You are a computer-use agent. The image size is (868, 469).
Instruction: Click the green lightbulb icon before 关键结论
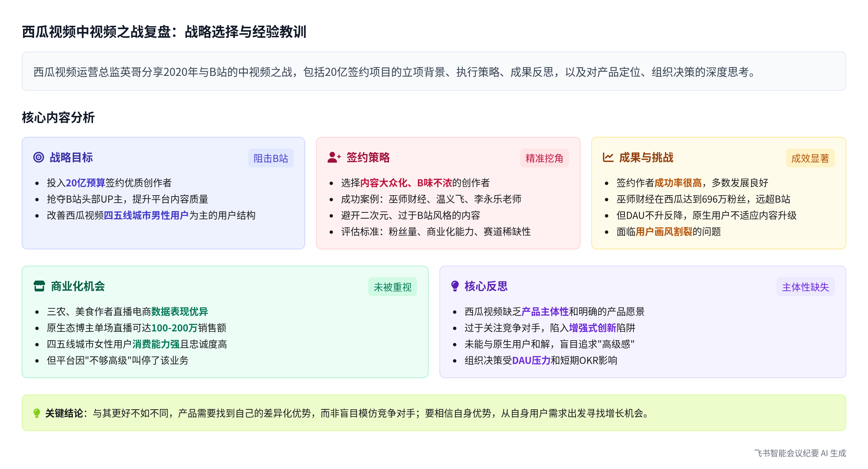[x=37, y=413]
